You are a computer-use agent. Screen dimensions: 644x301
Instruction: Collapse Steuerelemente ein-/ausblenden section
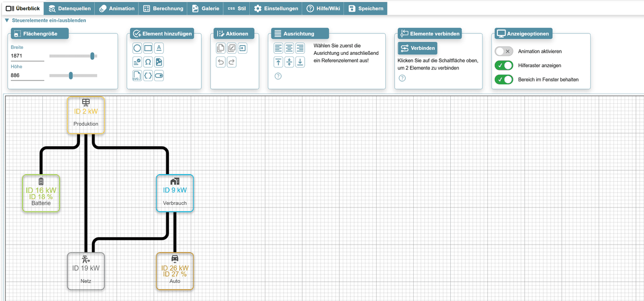point(45,20)
